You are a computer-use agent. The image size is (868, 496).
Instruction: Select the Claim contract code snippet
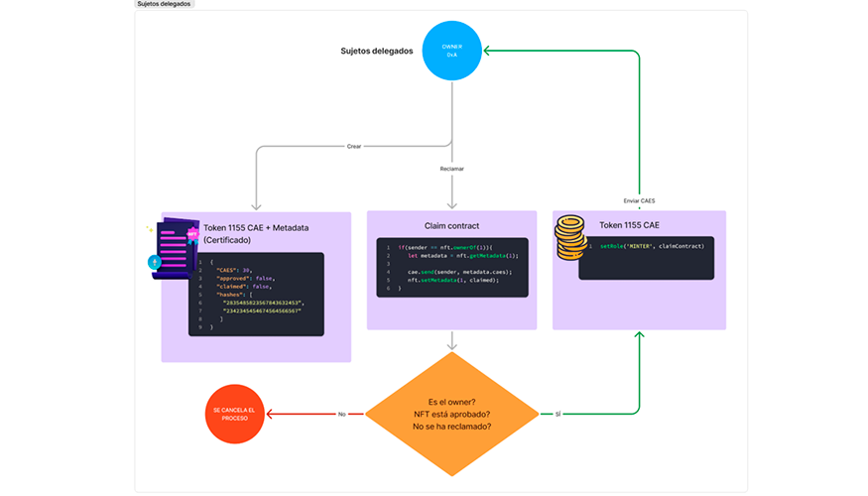(x=452, y=268)
